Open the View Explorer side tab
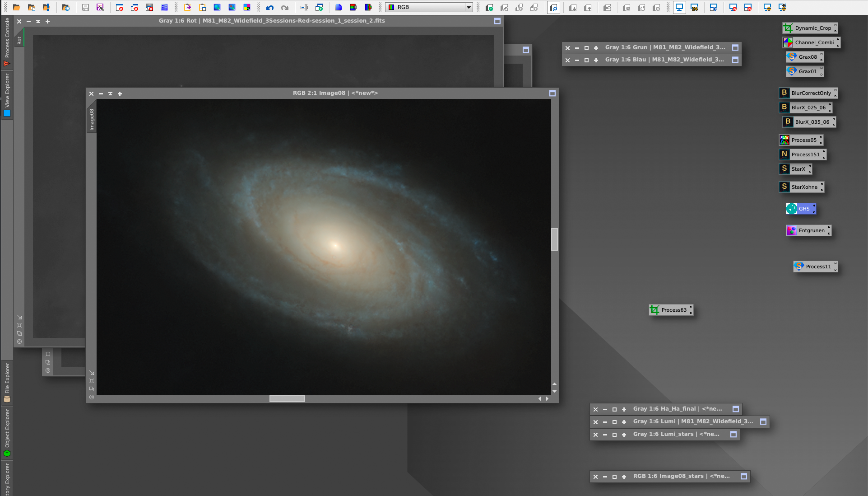This screenshot has width=868, height=496. (7, 95)
